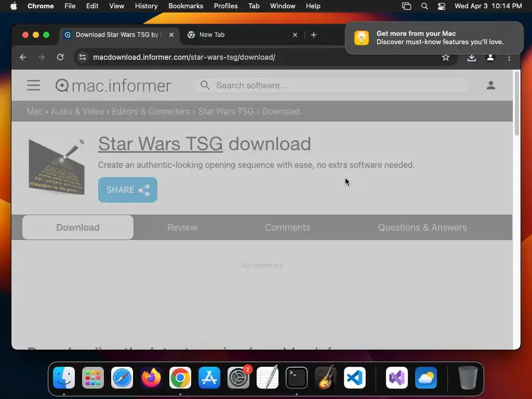The image size is (532, 399).
Task: Click the browser forward arrow
Action: pyautogui.click(x=42, y=57)
